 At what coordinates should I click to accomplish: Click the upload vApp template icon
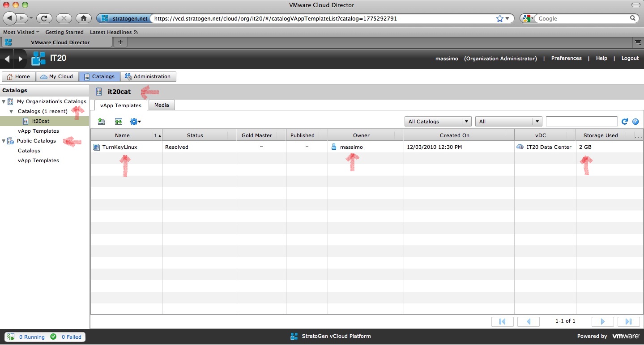[102, 122]
